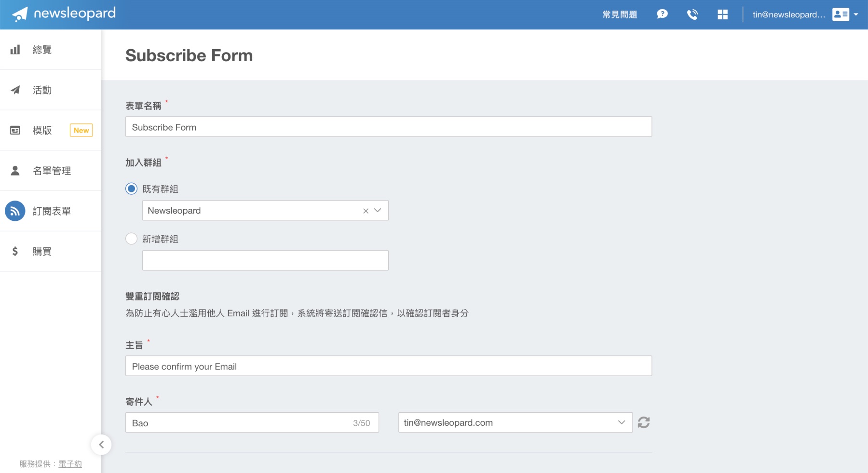Go to 模版 in the sidebar
Viewport: 868px width, 473px height.
coord(42,130)
